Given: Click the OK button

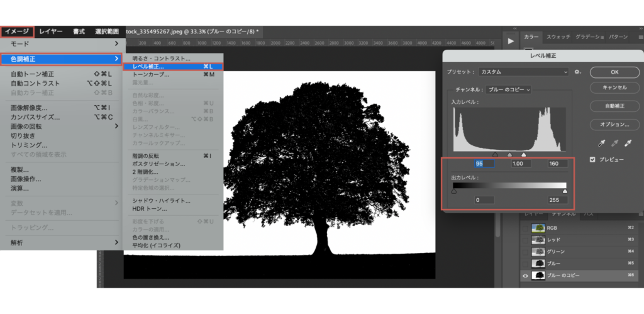Looking at the screenshot, I should point(614,72).
